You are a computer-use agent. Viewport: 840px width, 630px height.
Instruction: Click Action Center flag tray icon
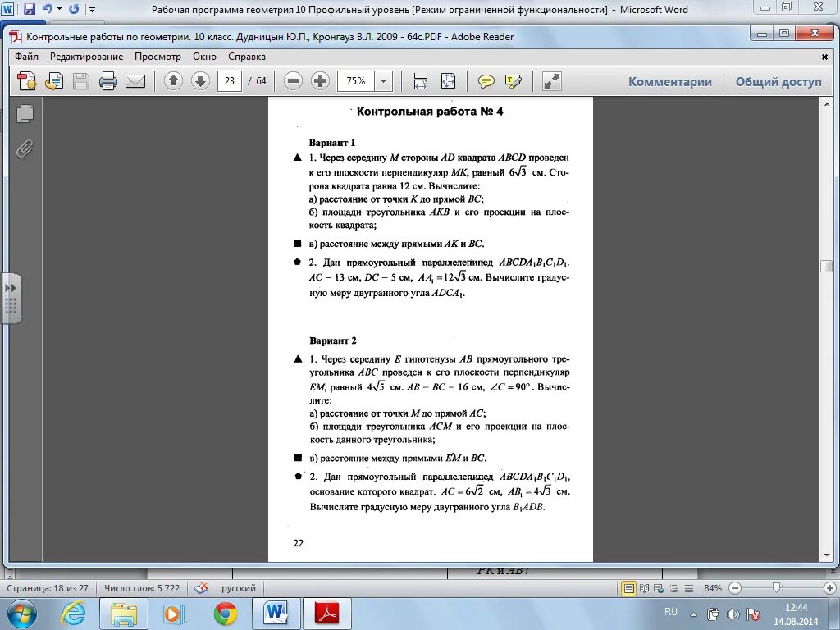[x=753, y=614]
